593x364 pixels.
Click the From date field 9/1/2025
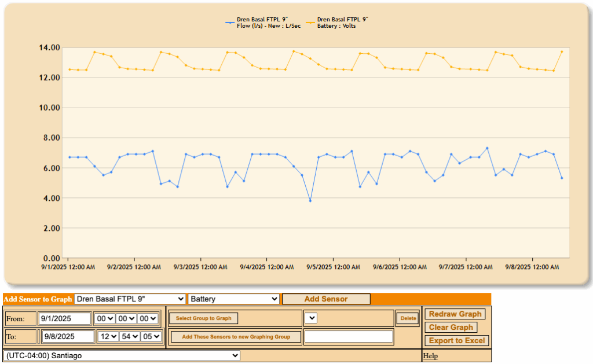(x=65, y=318)
